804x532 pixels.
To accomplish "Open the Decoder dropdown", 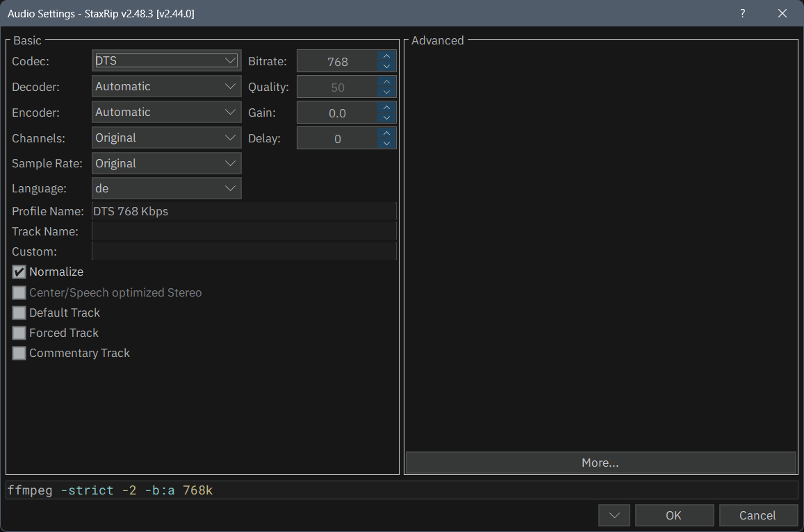I will coord(167,86).
